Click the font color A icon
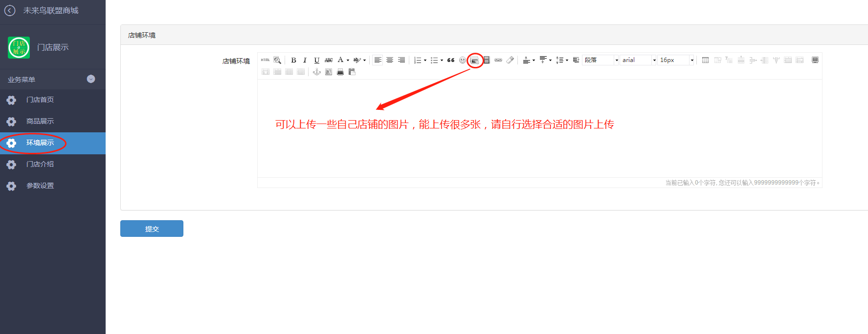This screenshot has width=868, height=334. 340,60
